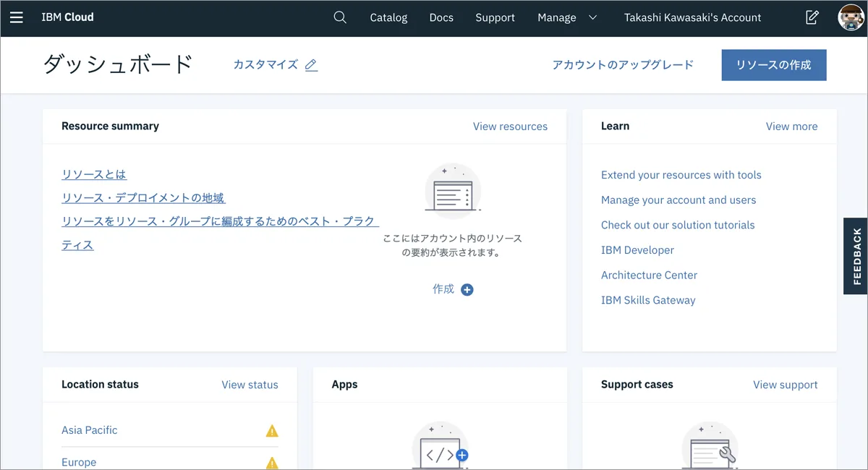Open the Support menu item
The image size is (868, 470).
[x=495, y=17]
